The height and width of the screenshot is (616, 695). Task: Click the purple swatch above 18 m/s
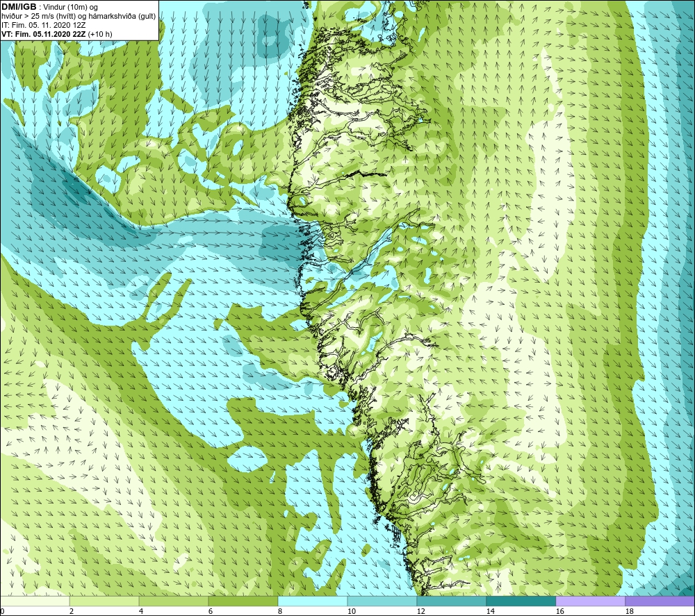point(660,601)
